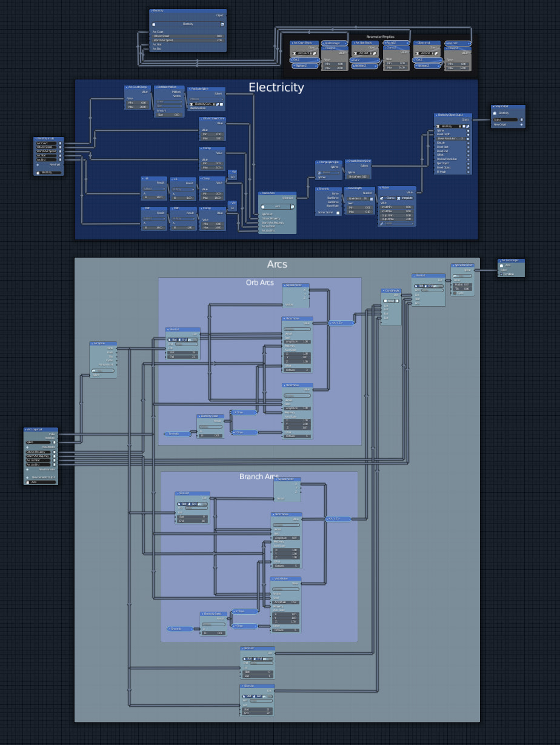Click the object icon beside Electricity in Group Output
This screenshot has height=745, width=560.
click(495, 113)
